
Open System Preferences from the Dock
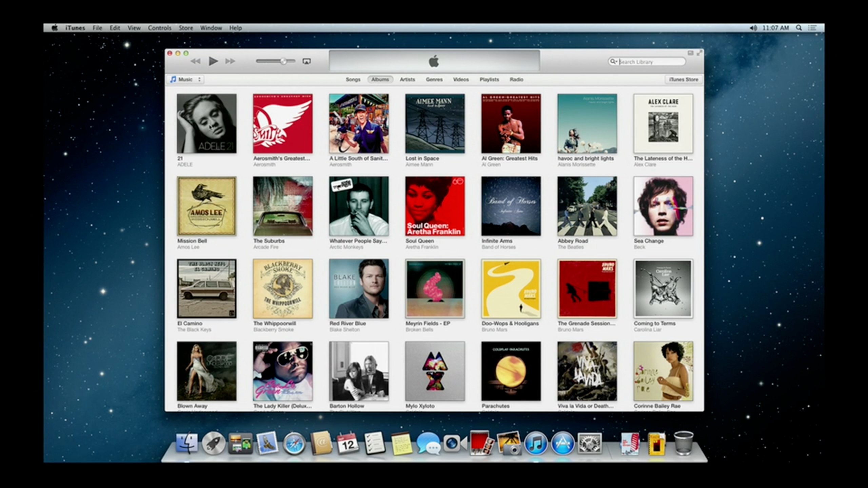[x=590, y=443]
